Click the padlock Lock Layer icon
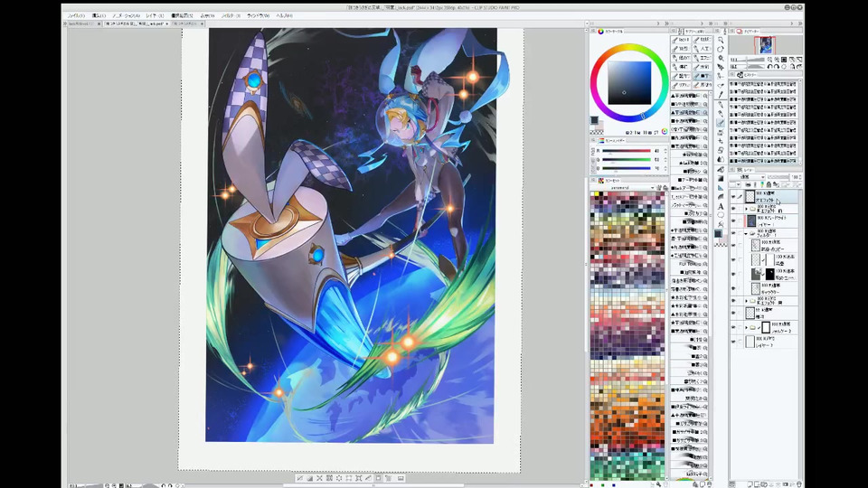 [769, 184]
